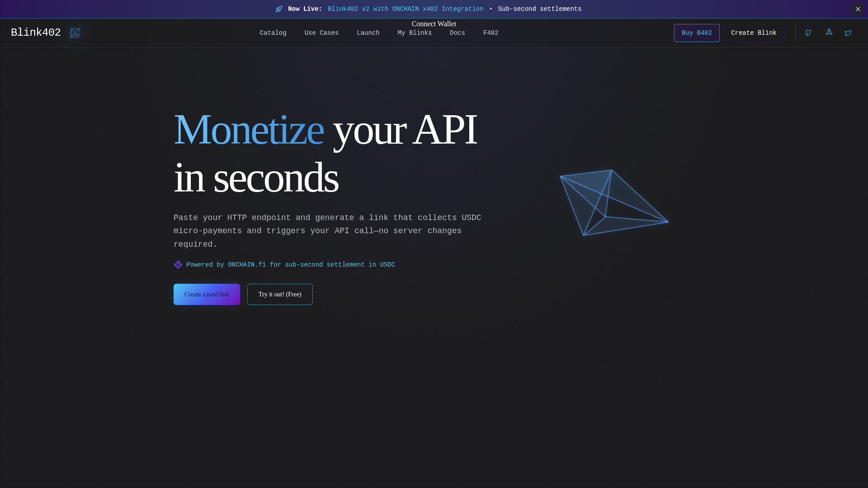Click the purple ONCHAIN.fi diamond icon

point(178,265)
